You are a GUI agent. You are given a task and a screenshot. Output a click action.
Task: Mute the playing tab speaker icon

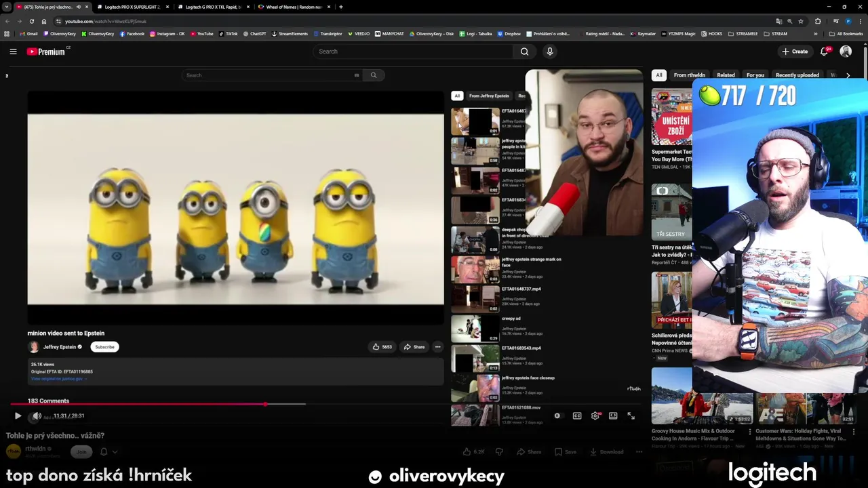[x=79, y=7]
